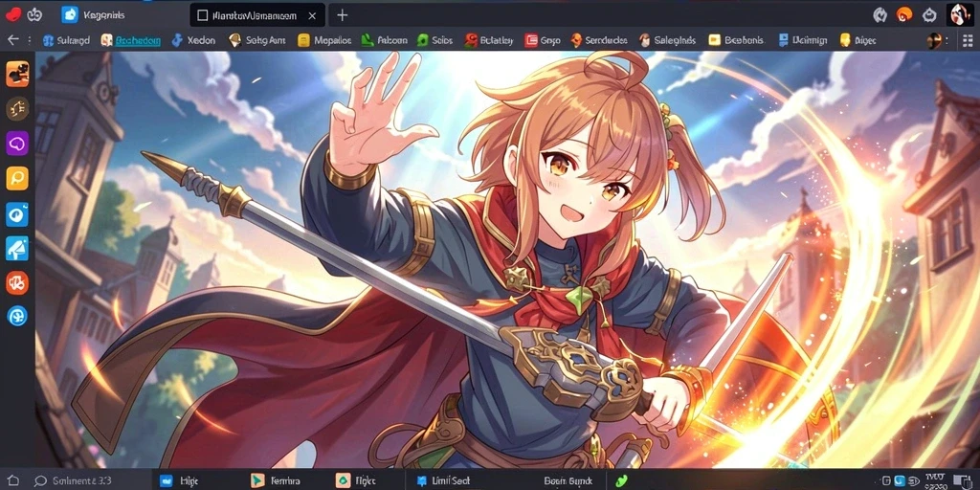Click the search box in bottom taskbar
Viewport: 980px width, 490px height.
73,480
